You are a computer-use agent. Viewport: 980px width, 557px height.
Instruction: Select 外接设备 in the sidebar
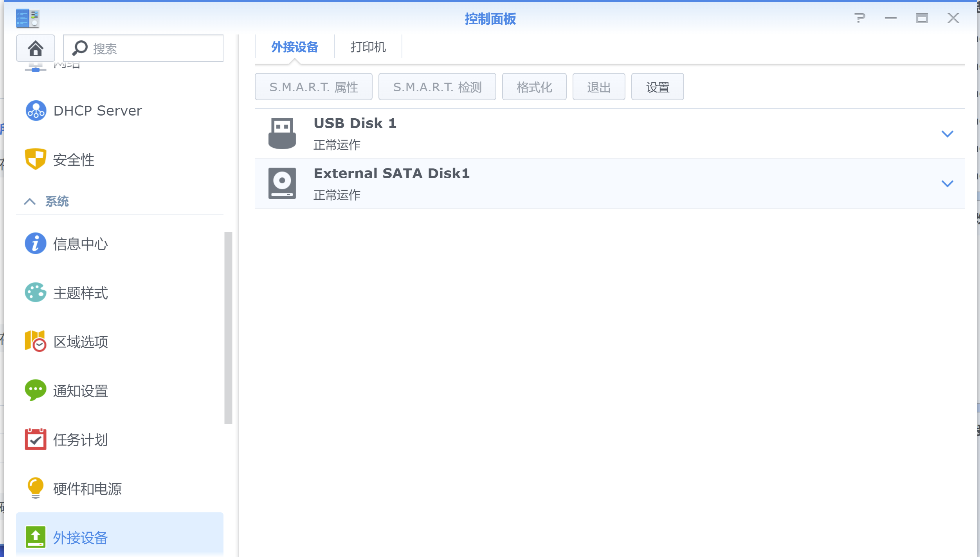click(x=120, y=535)
